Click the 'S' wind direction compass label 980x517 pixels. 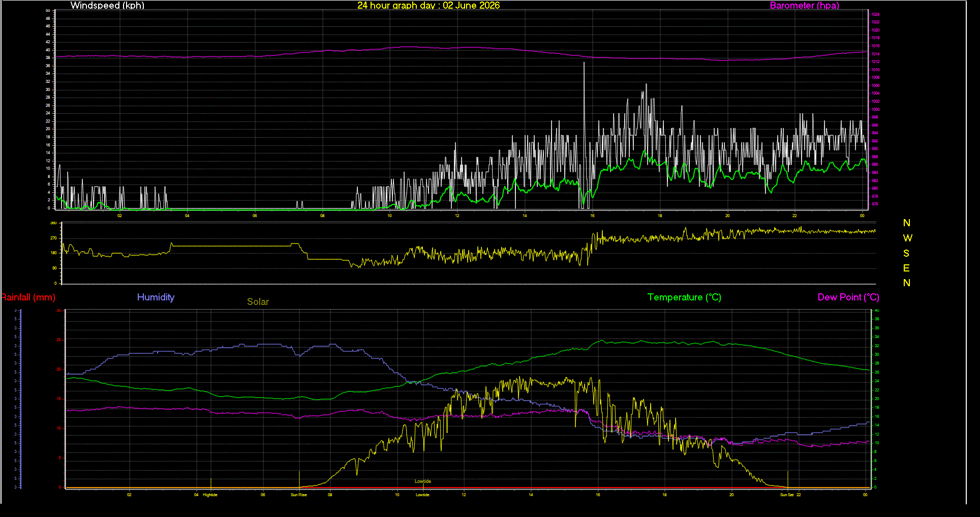point(906,253)
